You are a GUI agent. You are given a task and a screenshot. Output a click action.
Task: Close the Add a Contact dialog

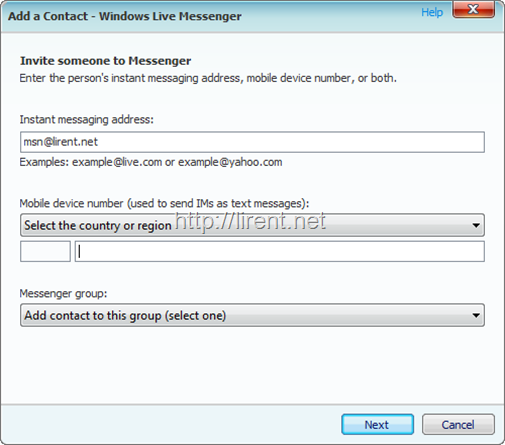tap(473, 9)
